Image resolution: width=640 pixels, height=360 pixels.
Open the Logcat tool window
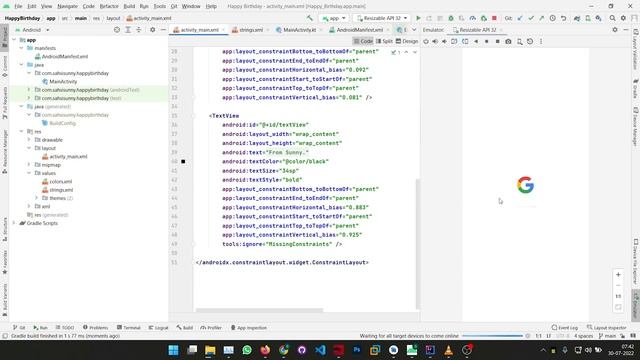158,328
